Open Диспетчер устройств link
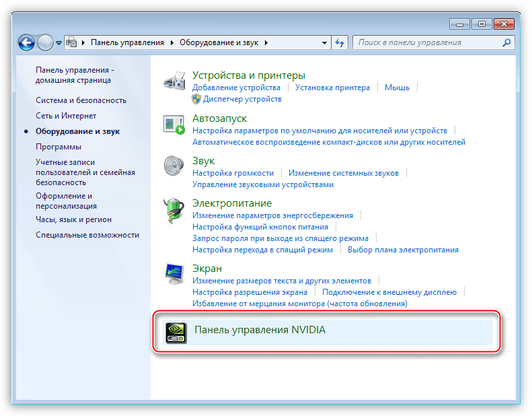Image resolution: width=532 pixels, height=416 pixels. click(242, 99)
